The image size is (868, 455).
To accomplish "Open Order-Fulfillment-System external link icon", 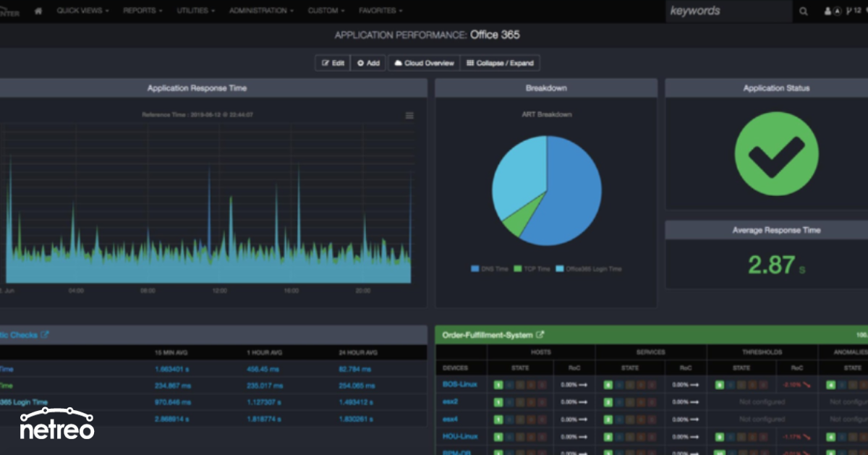I will [x=540, y=335].
